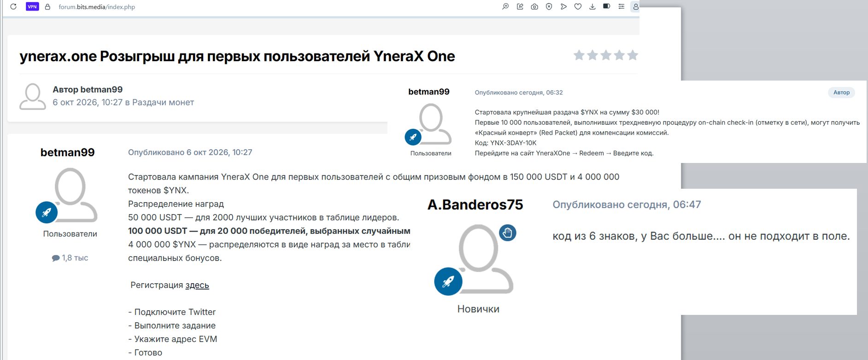Click rocket badge on betman99 avatar in left post

point(47,213)
